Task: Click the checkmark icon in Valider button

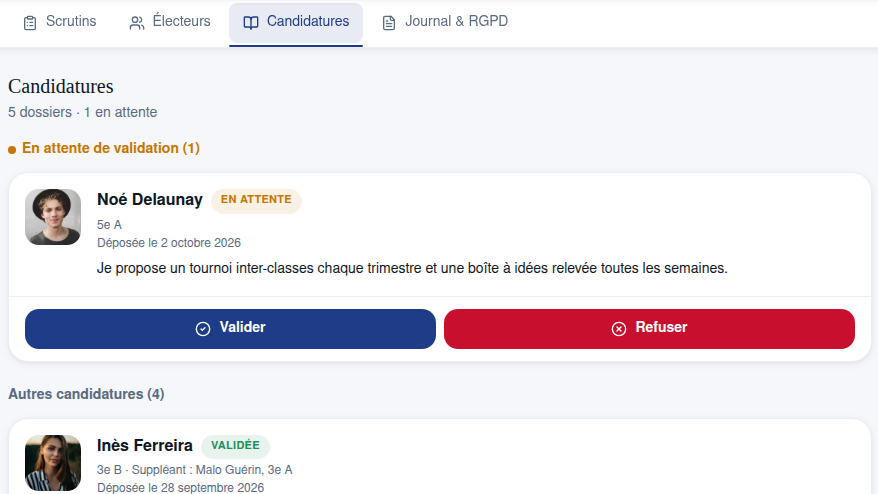Action: pos(203,329)
